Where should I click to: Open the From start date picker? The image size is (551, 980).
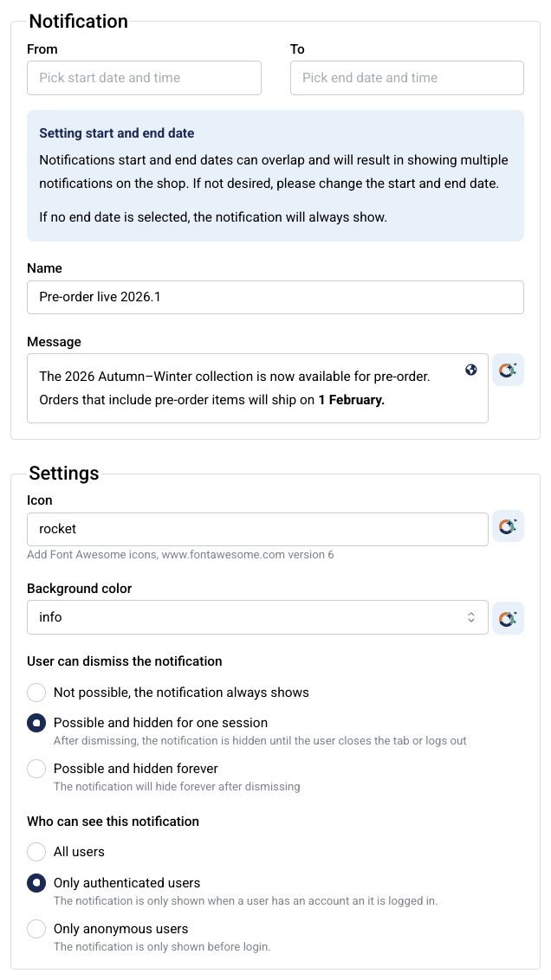144,78
